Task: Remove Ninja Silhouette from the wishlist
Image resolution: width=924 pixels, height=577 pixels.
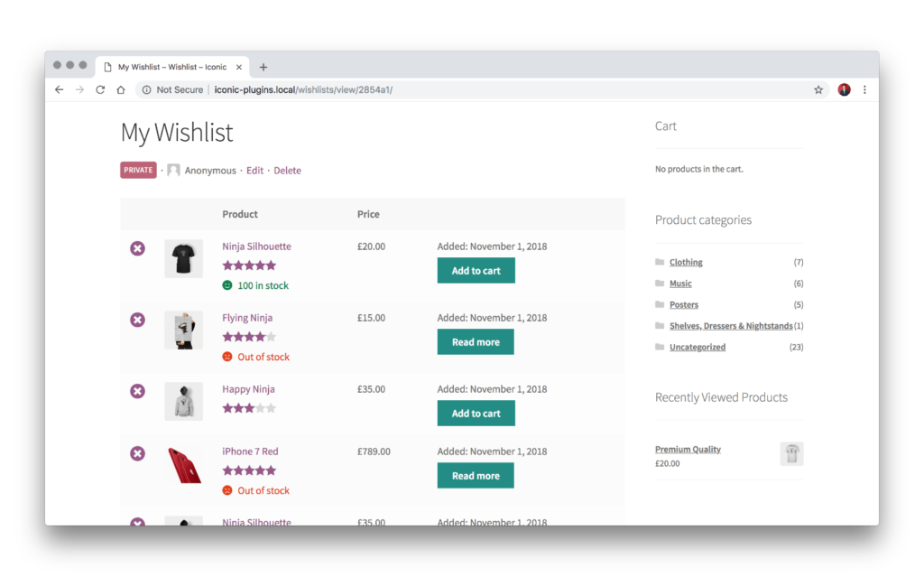Action: tap(137, 247)
